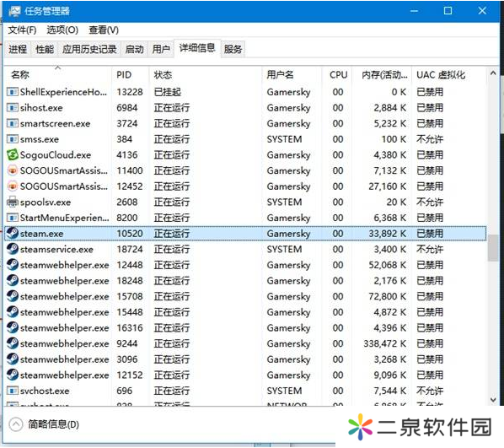This screenshot has height=448, width=504.
Task: Select the svchost.exe row with PID 696
Action: tap(246, 391)
